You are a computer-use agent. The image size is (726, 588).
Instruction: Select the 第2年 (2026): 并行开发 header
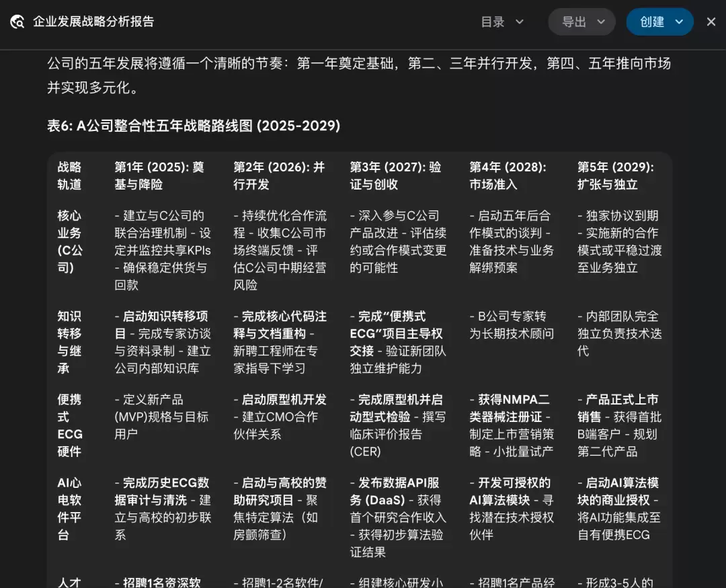point(279,176)
